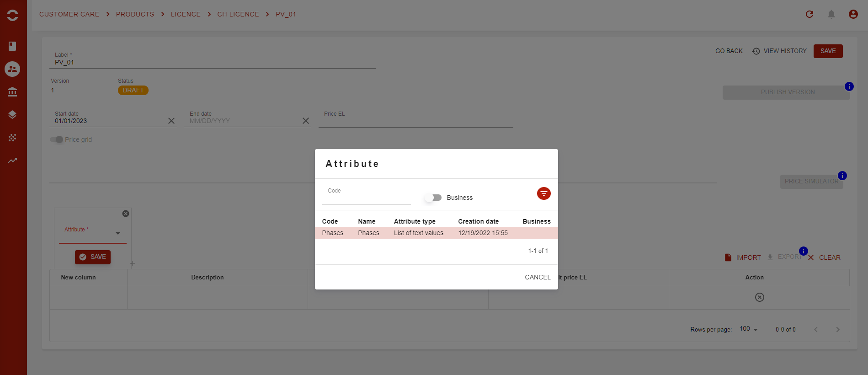
Task: Navigate to PRODUCTS in breadcrumb
Action: 135,14
